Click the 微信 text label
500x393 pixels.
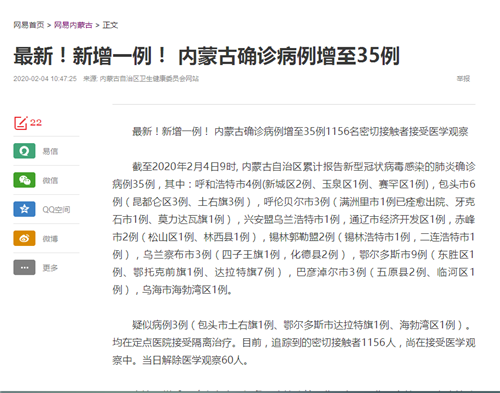tap(50, 180)
